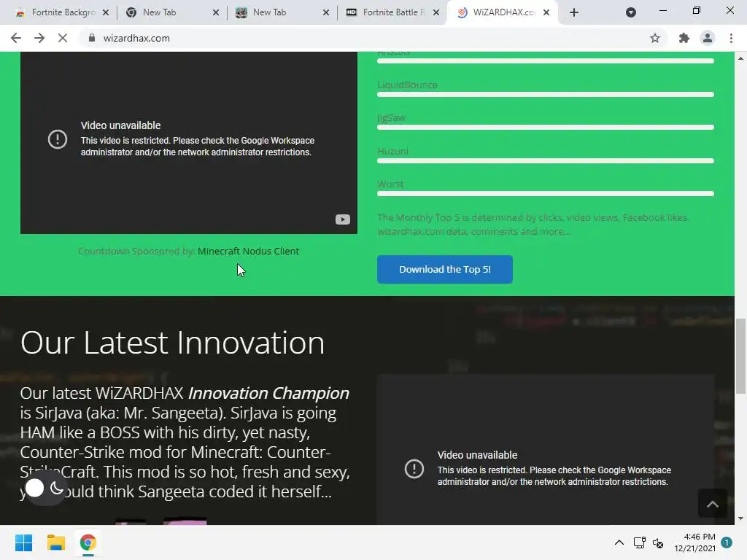The width and height of the screenshot is (747, 560).
Task: Click the Huzuni label
Action: tap(392, 151)
